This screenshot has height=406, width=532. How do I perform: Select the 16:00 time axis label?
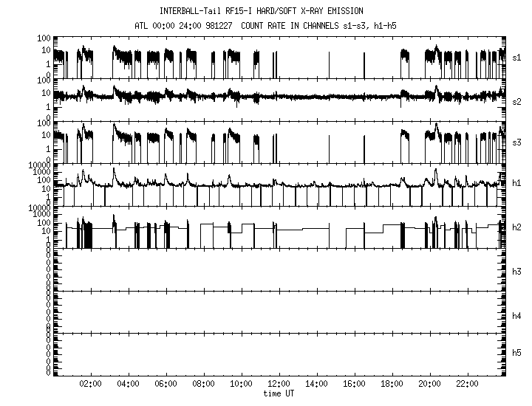[x=354, y=385]
